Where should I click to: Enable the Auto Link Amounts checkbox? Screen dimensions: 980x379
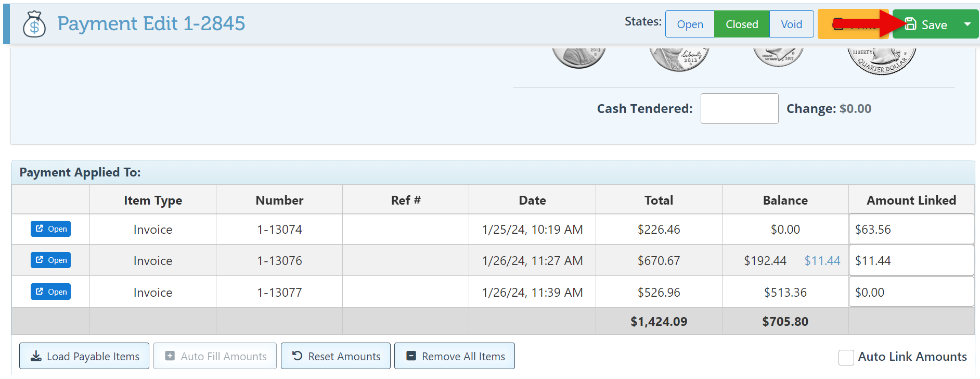pos(846,357)
